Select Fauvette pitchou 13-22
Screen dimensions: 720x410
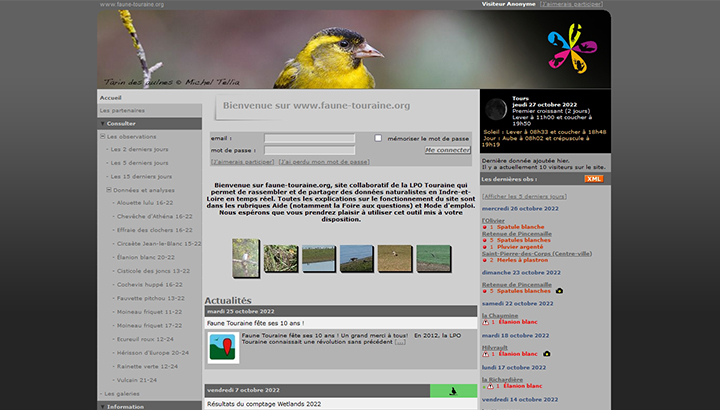point(151,298)
